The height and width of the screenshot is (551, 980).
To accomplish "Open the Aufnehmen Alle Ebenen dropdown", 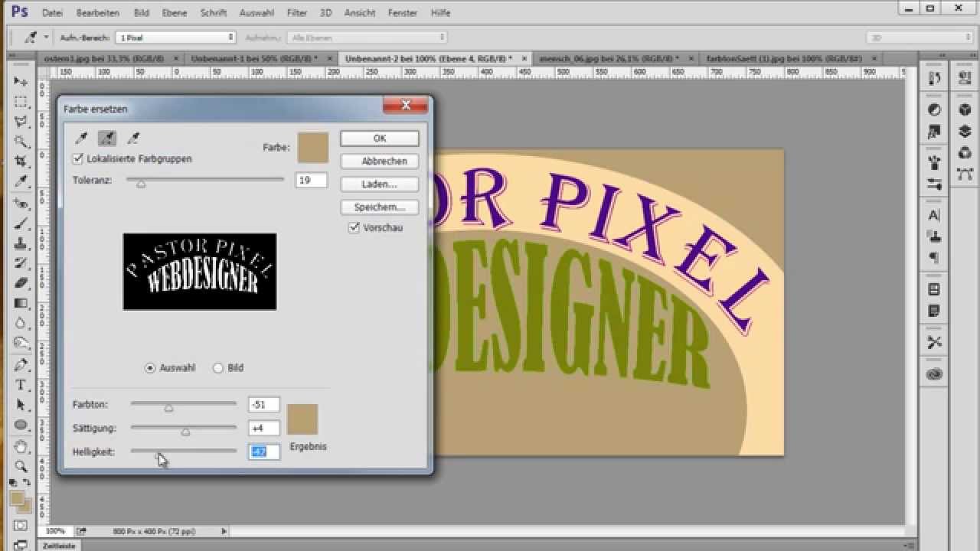I will [367, 37].
